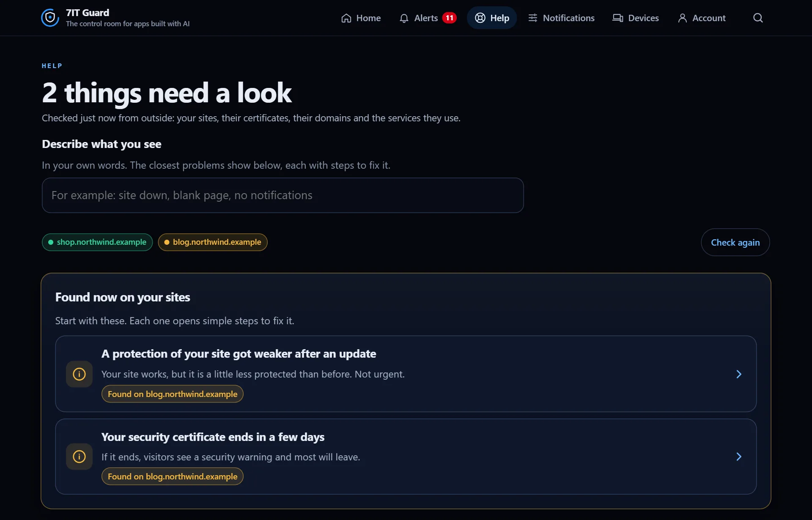Click the Notifications sliders icon
The width and height of the screenshot is (812, 520).
[533, 18]
